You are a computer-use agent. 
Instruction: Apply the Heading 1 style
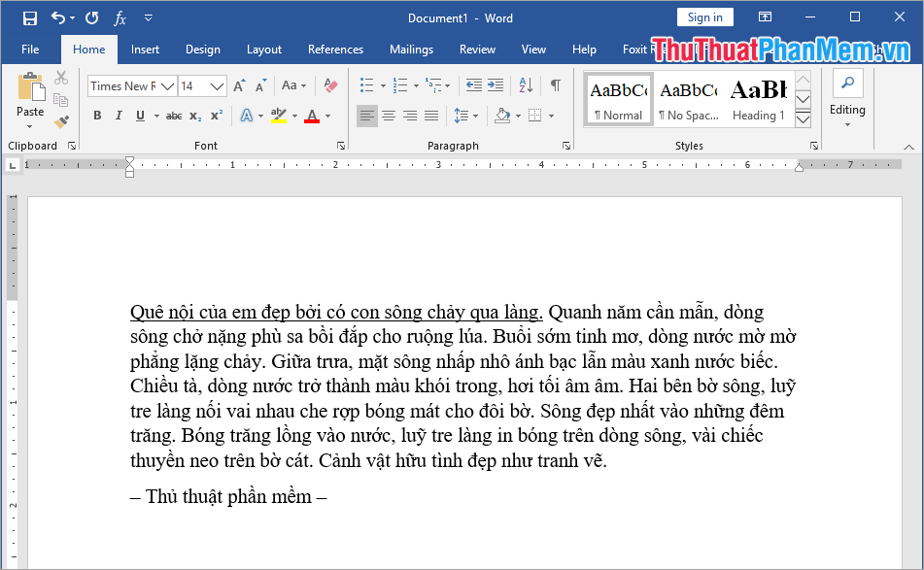tap(759, 99)
